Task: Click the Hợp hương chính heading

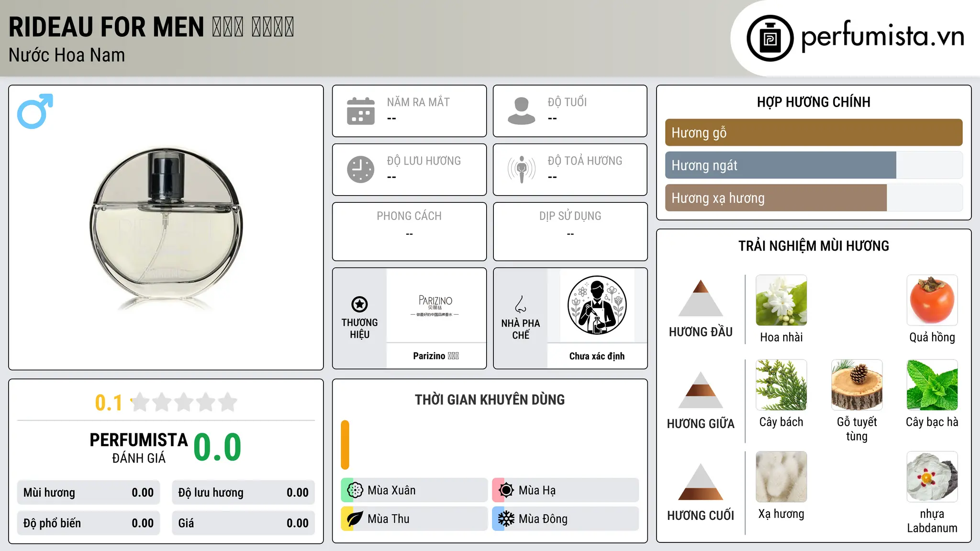Action: (x=813, y=102)
